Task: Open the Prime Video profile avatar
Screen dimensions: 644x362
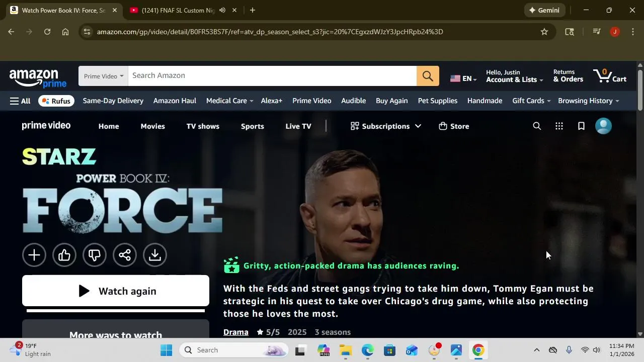Action: pos(603,126)
